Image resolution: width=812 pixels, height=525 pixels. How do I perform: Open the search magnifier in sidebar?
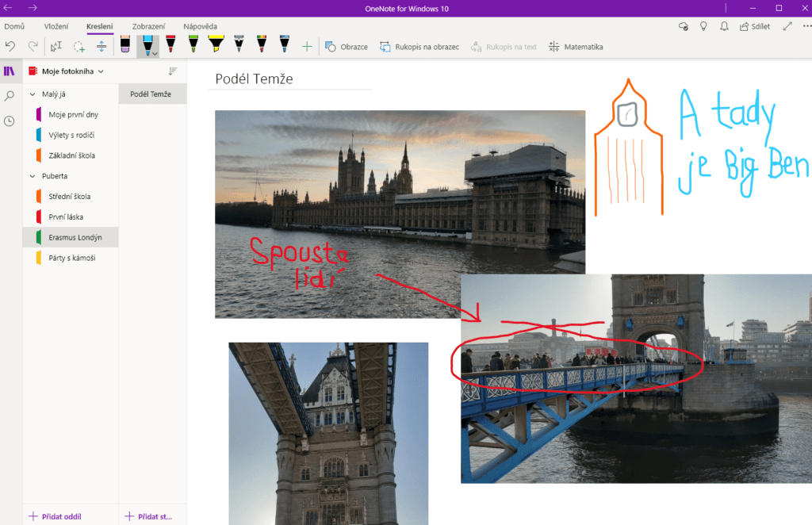(x=10, y=96)
